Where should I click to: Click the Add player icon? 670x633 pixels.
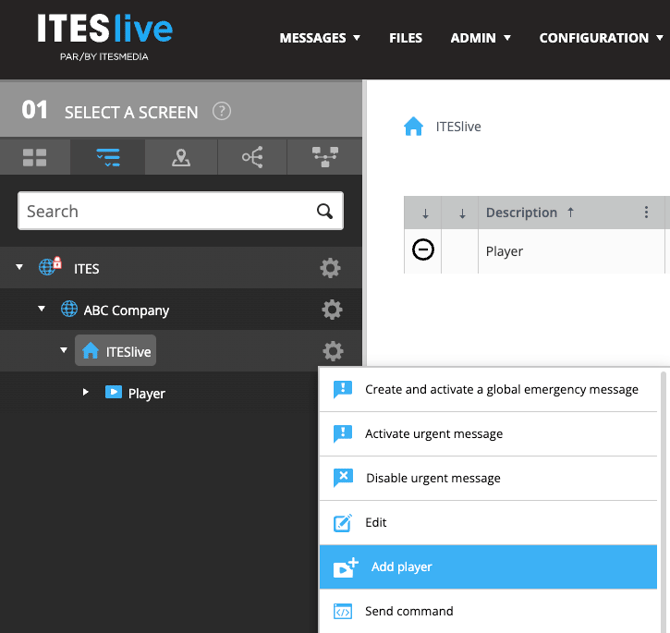pyautogui.click(x=345, y=567)
